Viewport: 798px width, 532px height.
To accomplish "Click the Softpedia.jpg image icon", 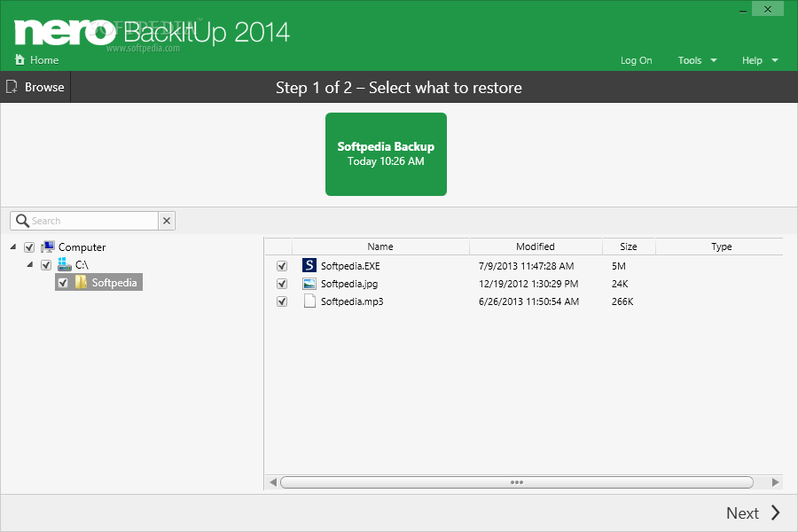I will coord(309,284).
